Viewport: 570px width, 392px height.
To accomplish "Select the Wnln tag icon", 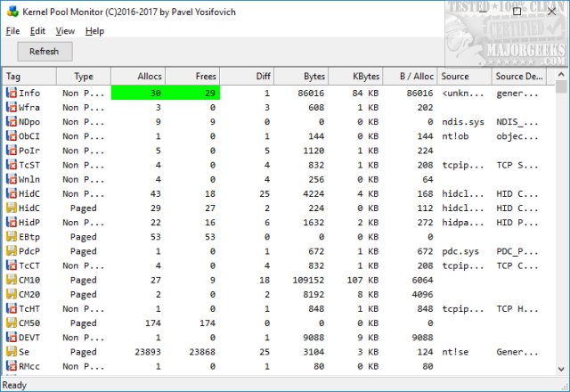I will (12, 179).
